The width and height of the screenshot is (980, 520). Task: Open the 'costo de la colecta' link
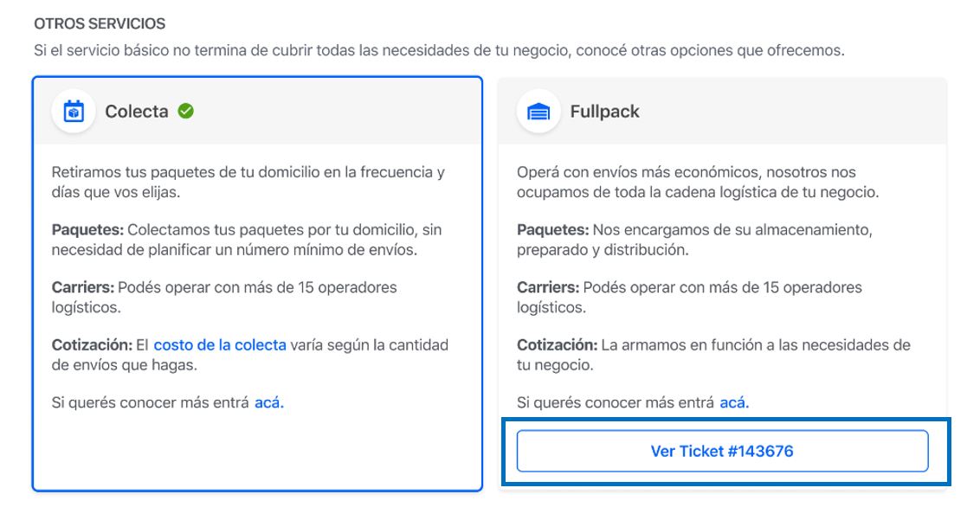tap(220, 345)
